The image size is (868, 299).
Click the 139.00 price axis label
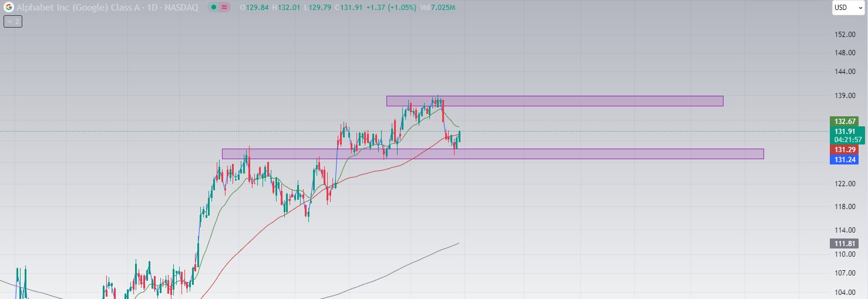pyautogui.click(x=844, y=96)
